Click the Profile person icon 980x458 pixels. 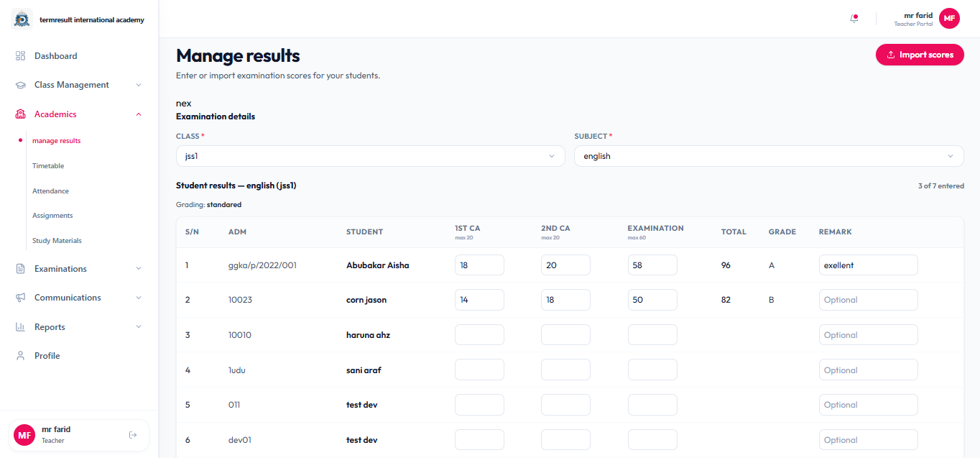pyautogui.click(x=20, y=356)
